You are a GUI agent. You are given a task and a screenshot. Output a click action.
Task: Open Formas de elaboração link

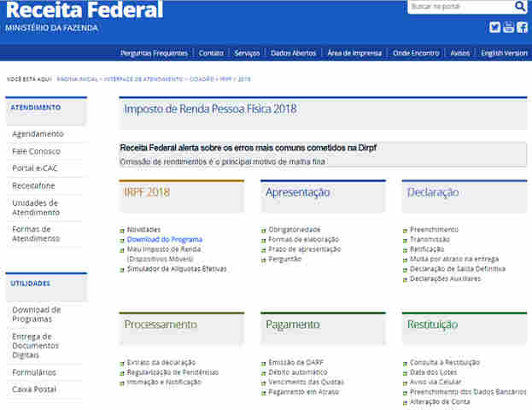pyautogui.click(x=304, y=240)
